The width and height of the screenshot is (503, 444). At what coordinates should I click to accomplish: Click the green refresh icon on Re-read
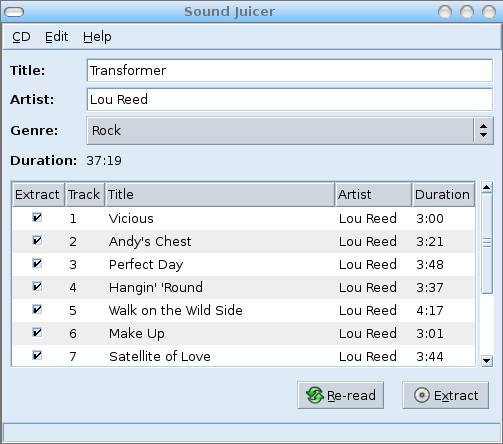tap(314, 395)
